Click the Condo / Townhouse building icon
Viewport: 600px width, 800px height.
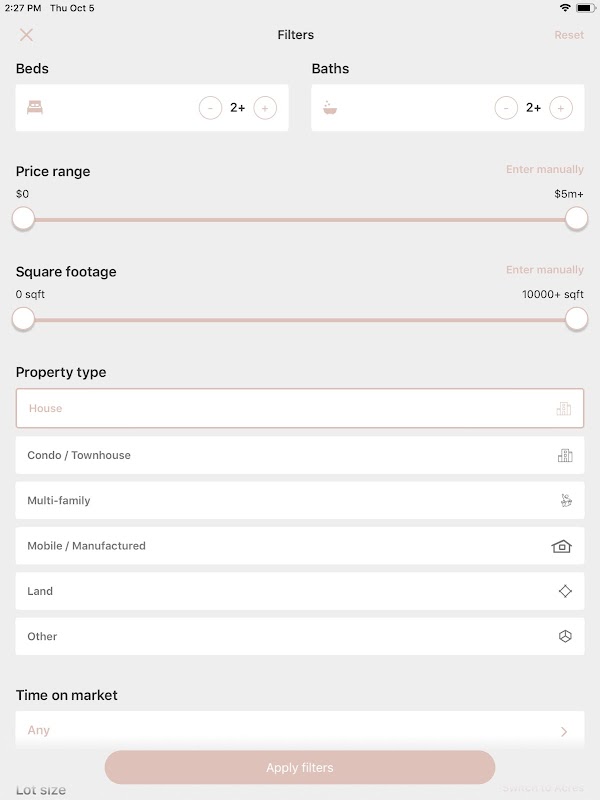[565, 455]
